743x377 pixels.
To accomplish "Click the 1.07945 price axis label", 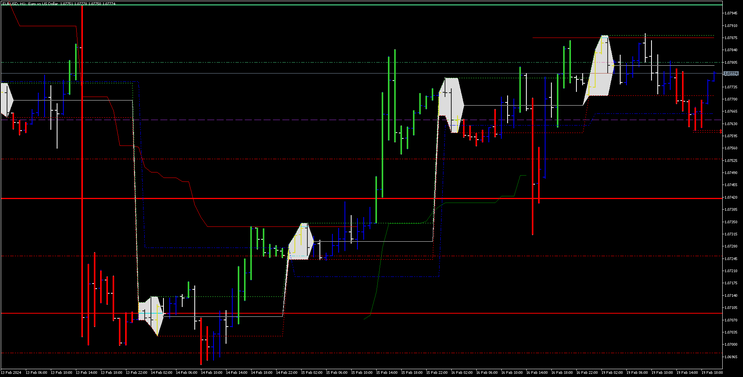I will 731,13.
